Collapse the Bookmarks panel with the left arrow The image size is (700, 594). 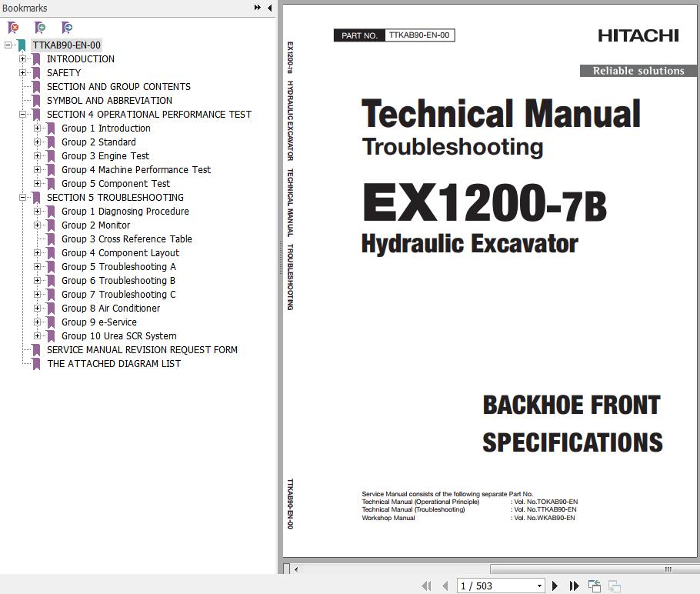(270, 8)
